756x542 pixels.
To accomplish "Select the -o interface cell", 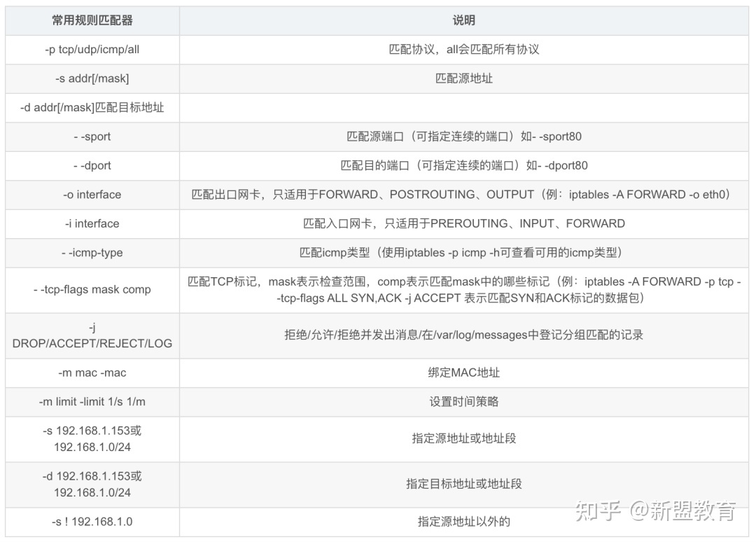I will click(x=92, y=195).
